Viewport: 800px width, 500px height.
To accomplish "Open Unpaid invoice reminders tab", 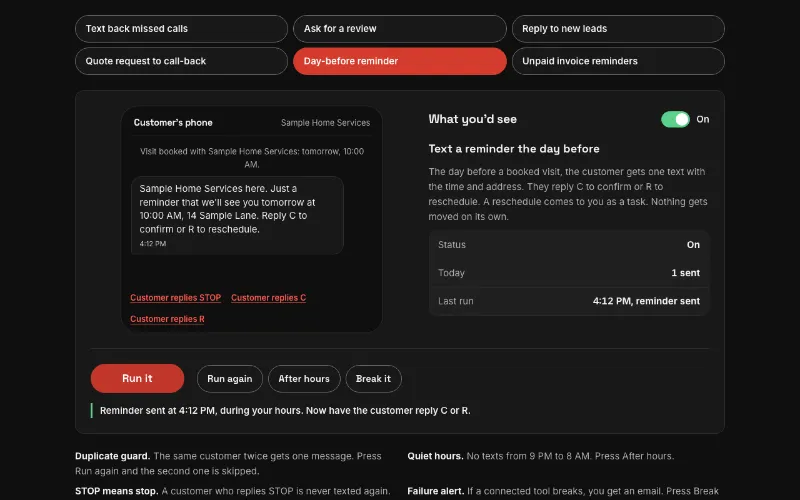I will coord(618,61).
